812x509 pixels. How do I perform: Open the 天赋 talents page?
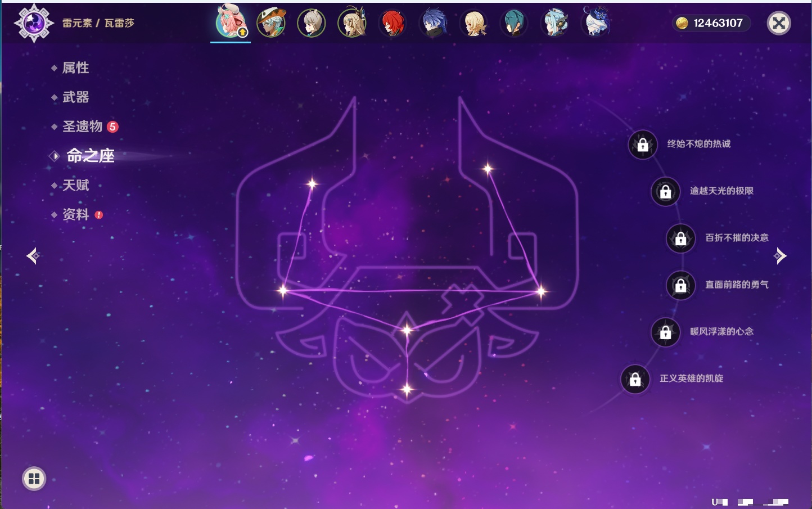click(x=75, y=185)
